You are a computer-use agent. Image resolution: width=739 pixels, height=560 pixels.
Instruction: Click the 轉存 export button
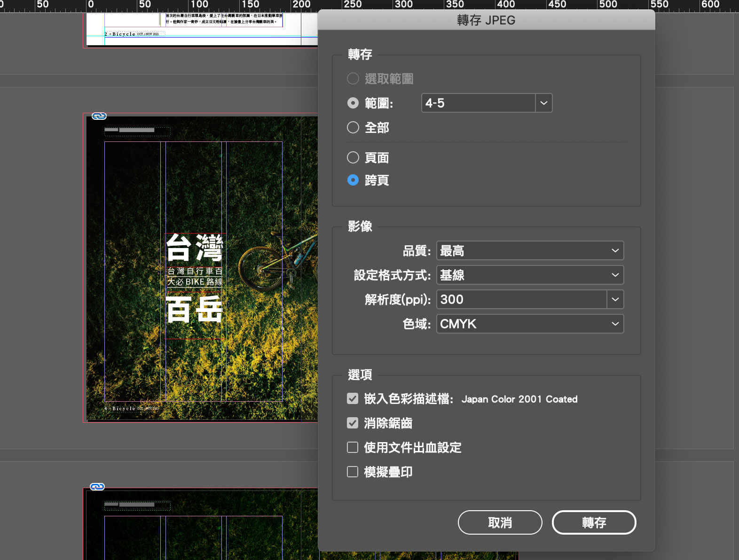pos(594,522)
